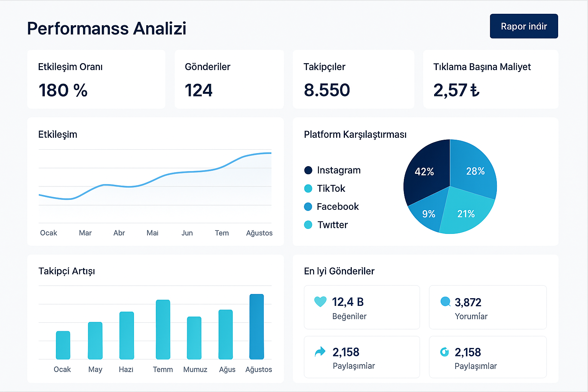Click the Instagram legend color dot
Viewport: 588px width, 392px height.
(x=308, y=170)
